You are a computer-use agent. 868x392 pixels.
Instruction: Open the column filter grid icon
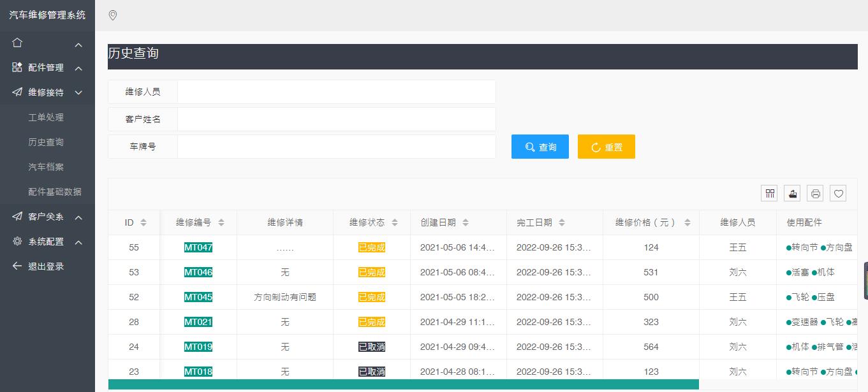[770, 194]
